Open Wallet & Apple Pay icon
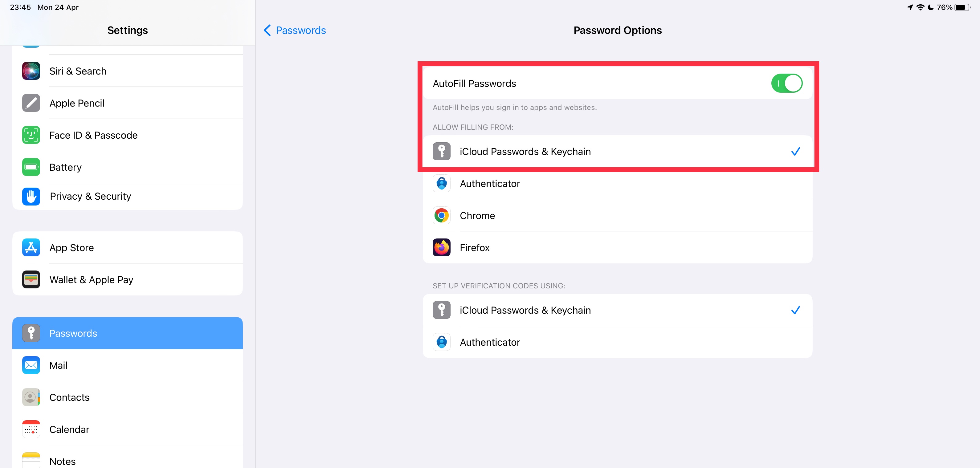Viewport: 980px width, 468px height. pos(31,280)
